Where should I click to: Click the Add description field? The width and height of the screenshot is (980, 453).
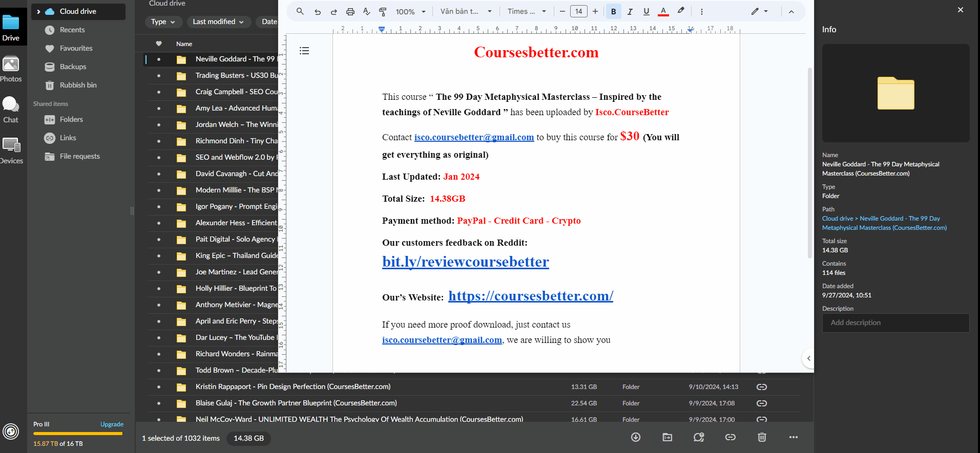tap(896, 323)
